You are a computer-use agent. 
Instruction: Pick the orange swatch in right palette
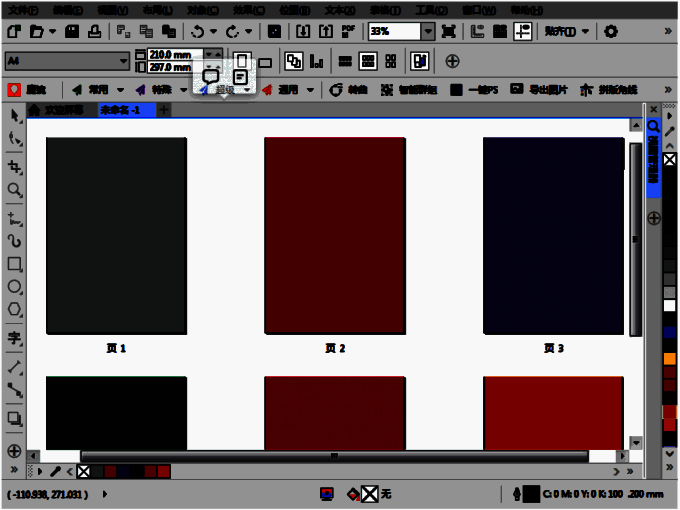point(669,358)
